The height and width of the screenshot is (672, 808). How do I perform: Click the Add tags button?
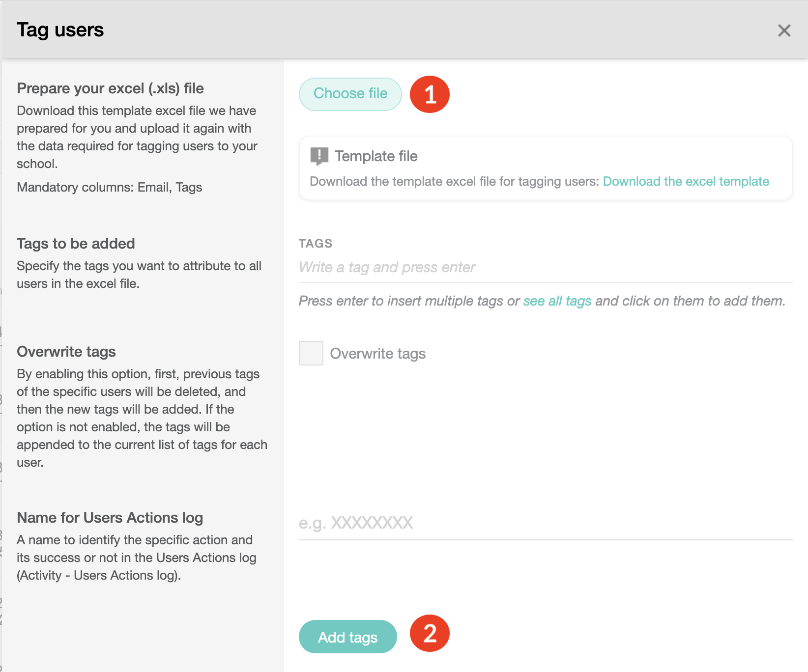click(x=347, y=637)
